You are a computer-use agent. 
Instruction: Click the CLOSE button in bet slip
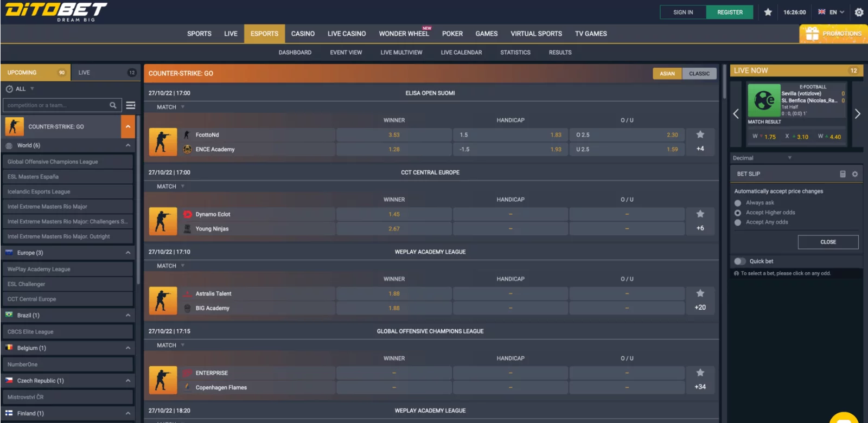[828, 242]
